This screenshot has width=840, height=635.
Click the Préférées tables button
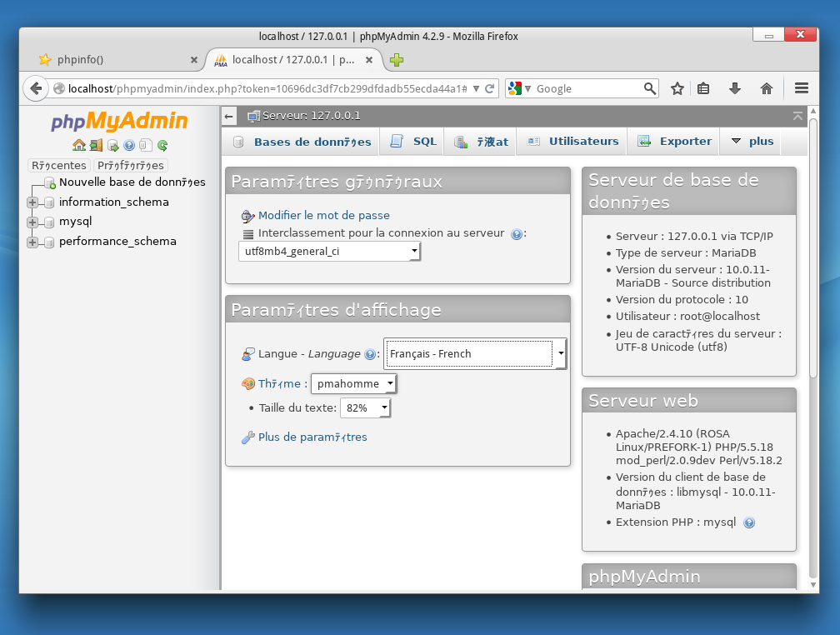tap(131, 166)
